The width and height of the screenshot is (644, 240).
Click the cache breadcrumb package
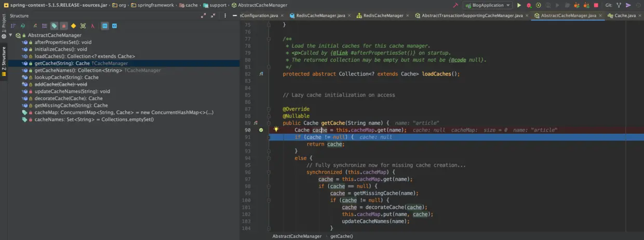[188, 5]
